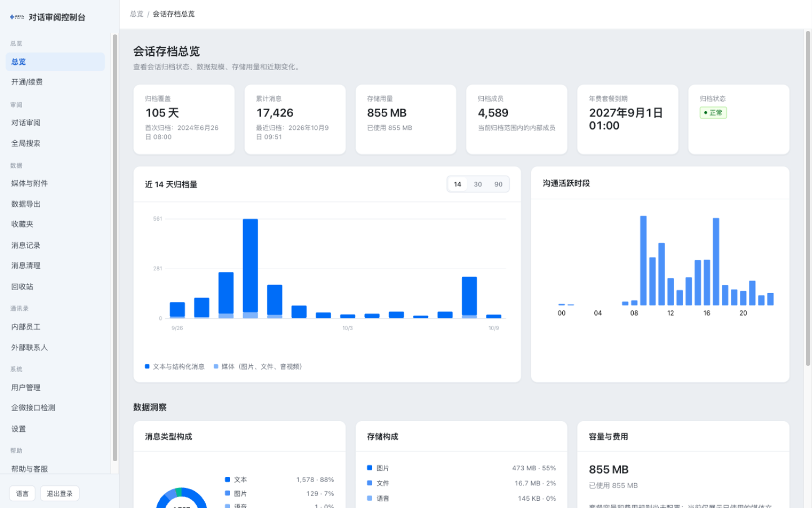Toggle 文本与结构化消息 legend swatch

pos(147,366)
